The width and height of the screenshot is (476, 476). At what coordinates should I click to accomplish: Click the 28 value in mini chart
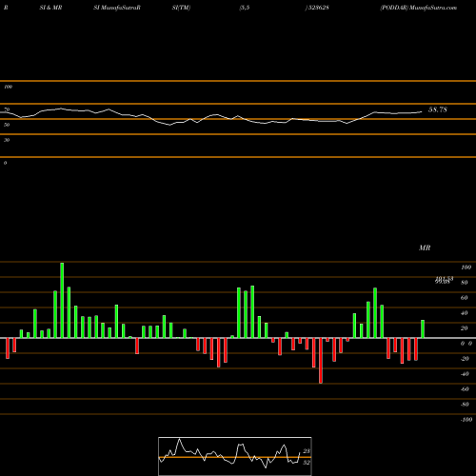[307, 451]
